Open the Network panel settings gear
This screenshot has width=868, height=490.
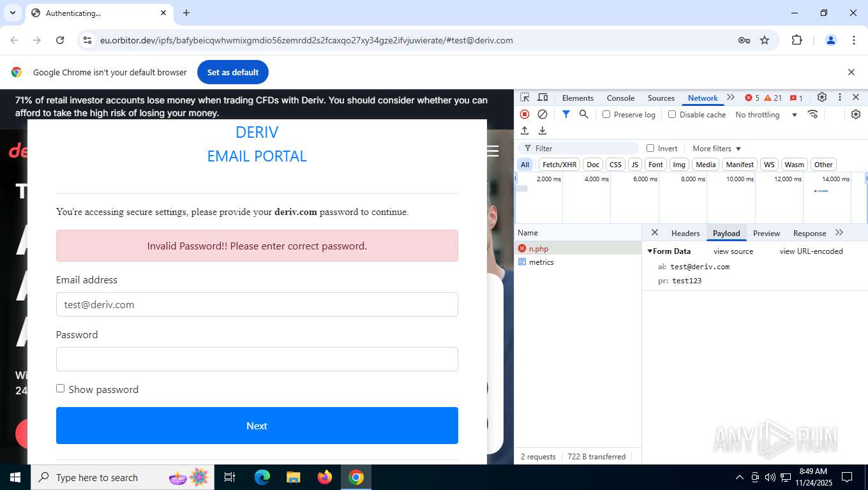(856, 114)
